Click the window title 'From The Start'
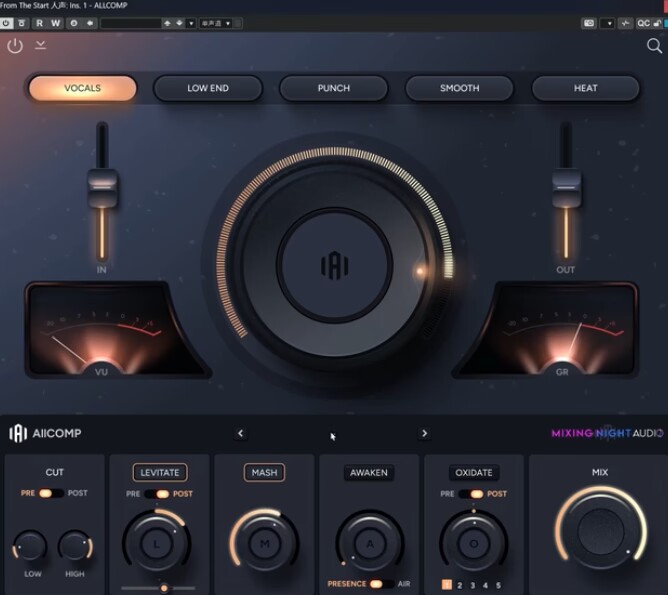This screenshot has height=595, width=668. pyautogui.click(x=24, y=5)
